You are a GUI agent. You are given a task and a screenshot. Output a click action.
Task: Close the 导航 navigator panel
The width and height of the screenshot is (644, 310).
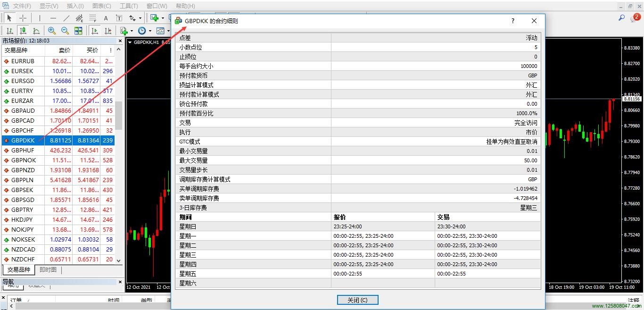point(120,282)
